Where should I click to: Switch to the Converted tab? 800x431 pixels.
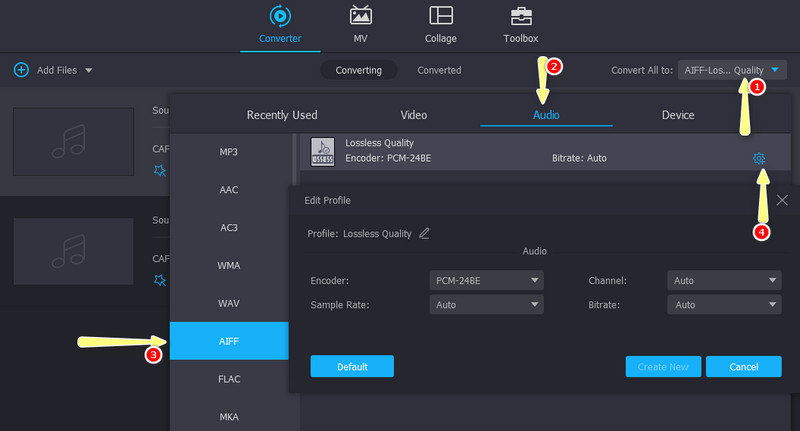click(x=439, y=70)
